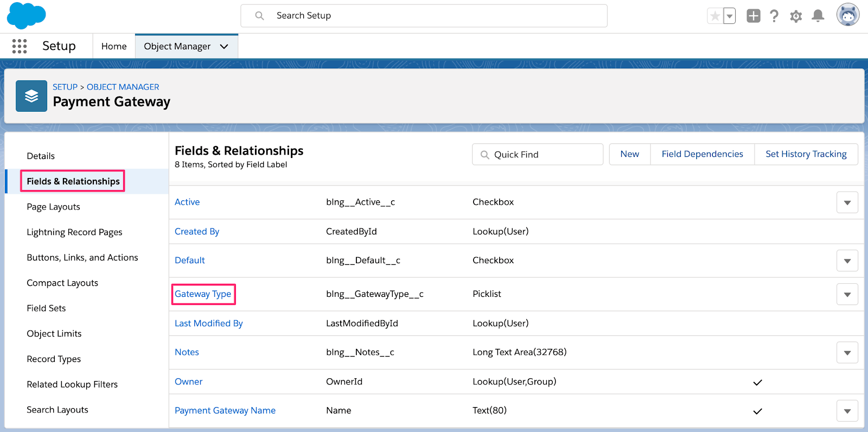
Task: Open Page Layouts in the sidebar
Action: pos(53,207)
